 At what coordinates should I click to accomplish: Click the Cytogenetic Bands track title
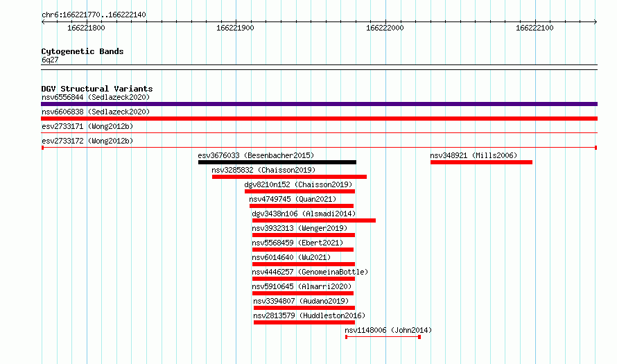point(82,51)
